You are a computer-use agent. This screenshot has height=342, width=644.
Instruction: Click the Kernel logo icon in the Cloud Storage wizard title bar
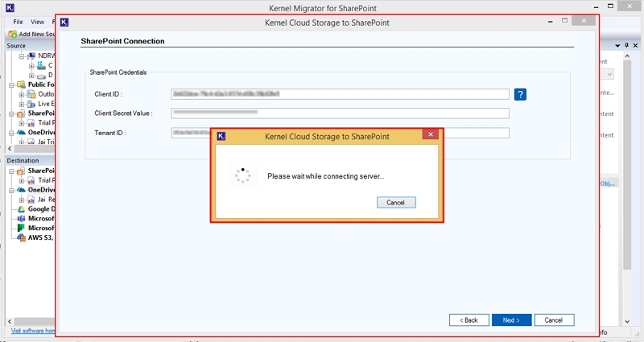point(64,23)
